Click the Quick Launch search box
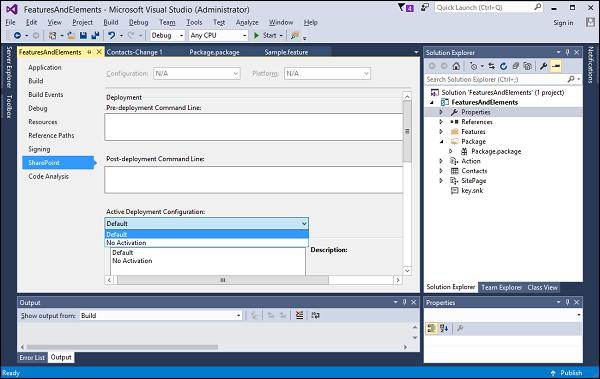600x379 pixels. coord(489,7)
